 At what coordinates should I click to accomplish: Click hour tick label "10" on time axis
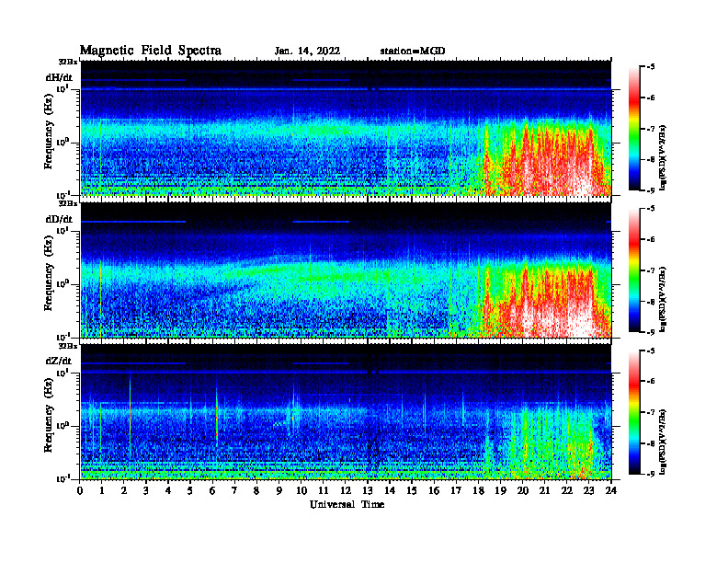(x=301, y=491)
